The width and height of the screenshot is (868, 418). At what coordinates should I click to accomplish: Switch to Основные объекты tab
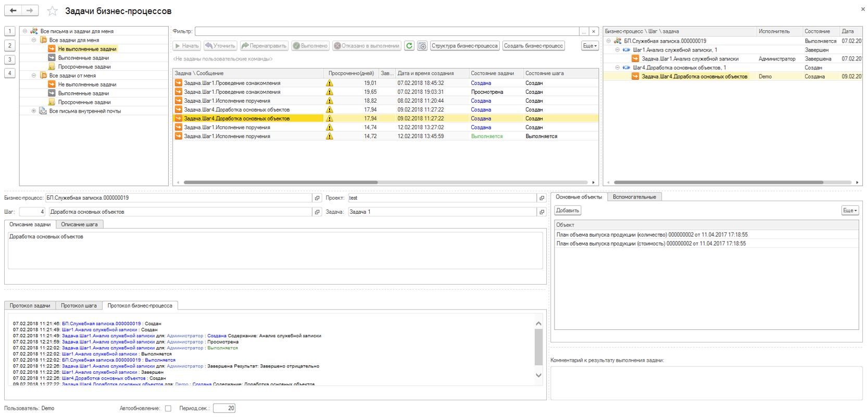tap(578, 197)
